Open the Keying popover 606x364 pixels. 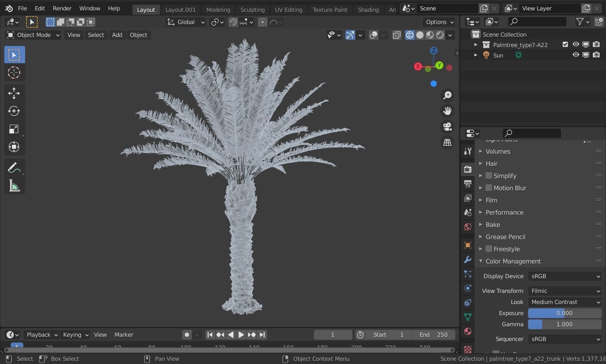point(75,335)
